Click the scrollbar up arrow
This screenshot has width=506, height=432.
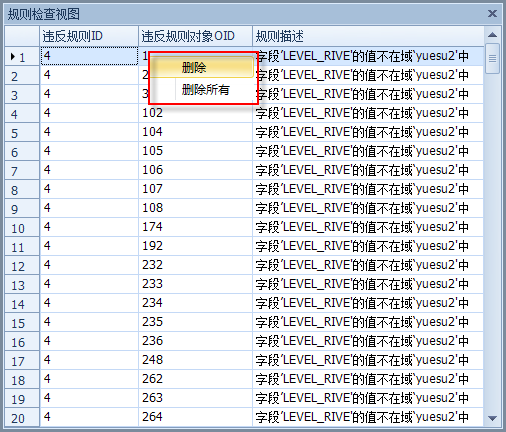492,35
